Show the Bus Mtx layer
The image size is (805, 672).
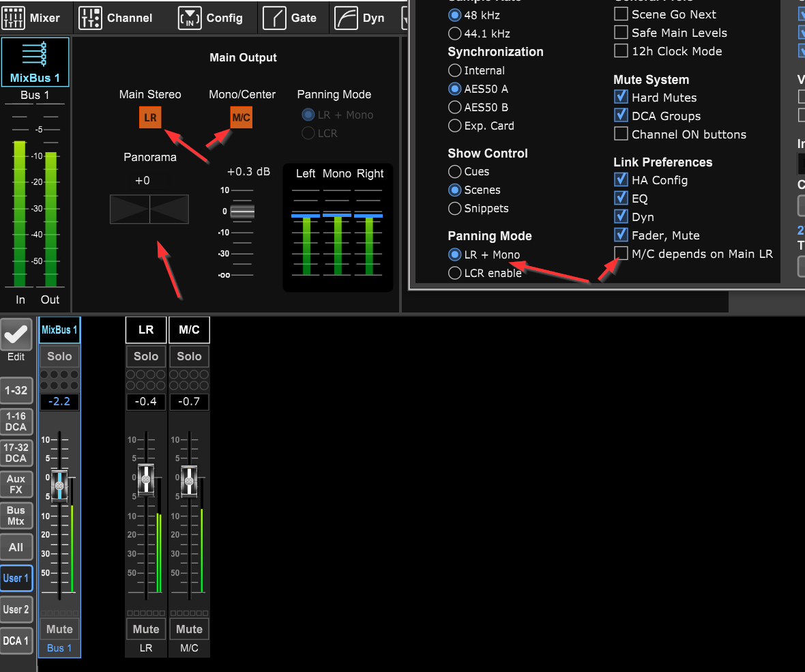coord(16,515)
